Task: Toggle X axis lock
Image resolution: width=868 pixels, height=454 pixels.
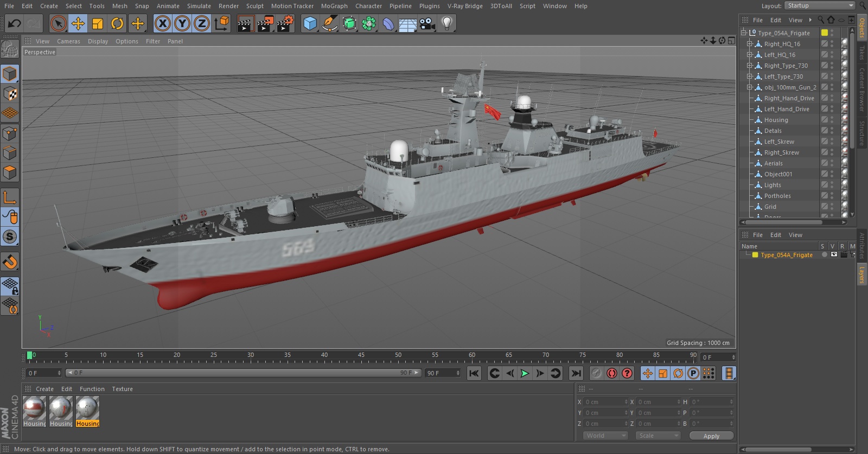Action: pyautogui.click(x=163, y=23)
